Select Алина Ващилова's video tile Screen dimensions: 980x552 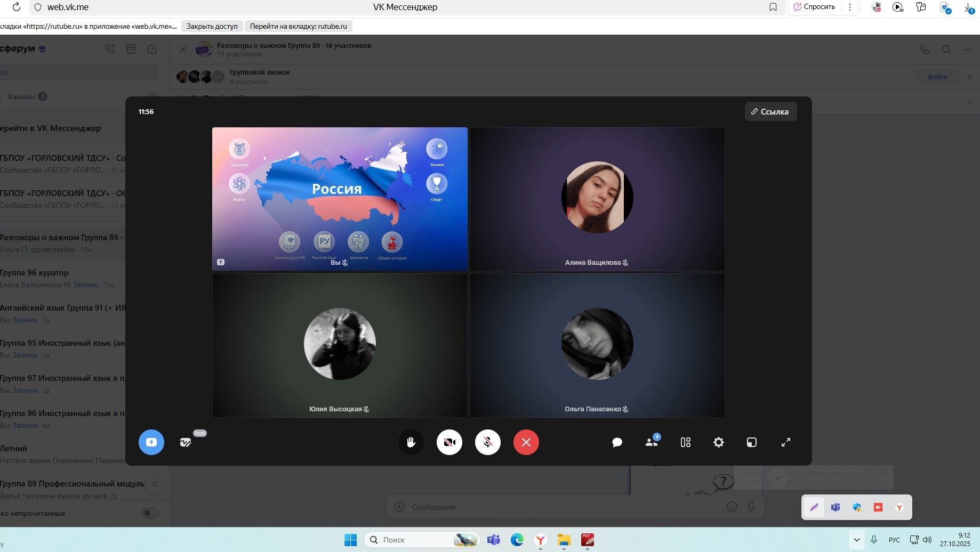point(597,199)
